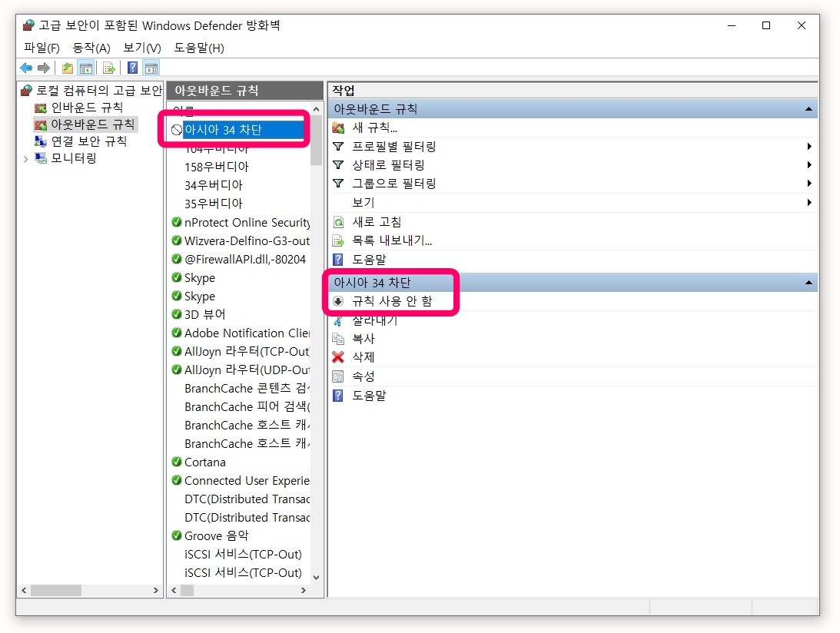Click the 새 규칙 new rule icon

[338, 128]
